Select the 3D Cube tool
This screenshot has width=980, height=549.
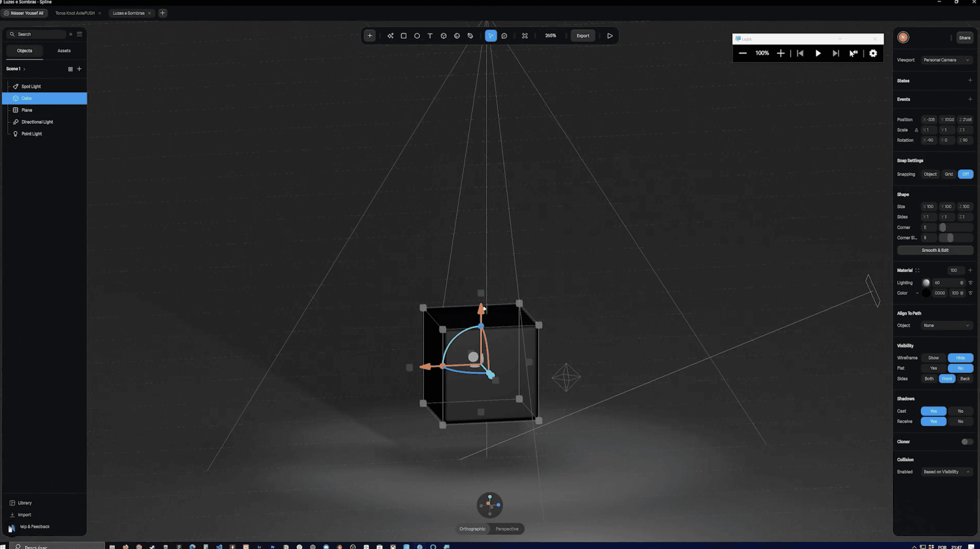point(444,36)
